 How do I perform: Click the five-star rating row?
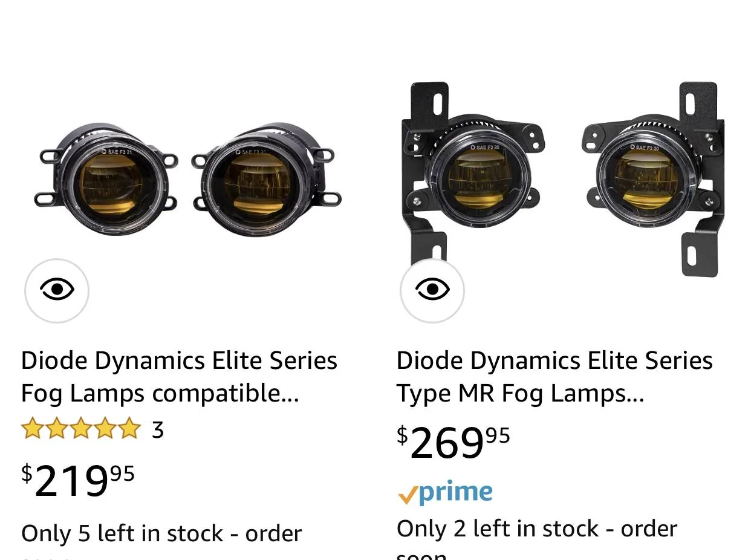point(93,429)
